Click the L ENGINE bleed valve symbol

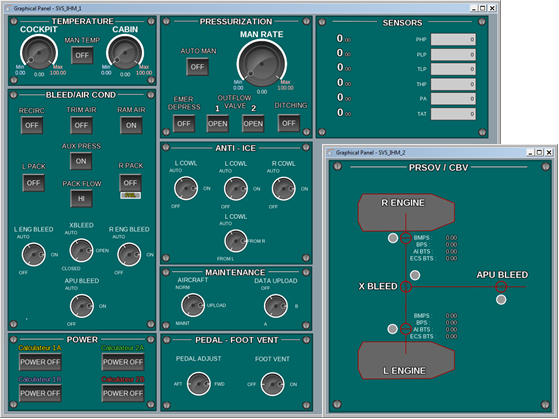[x=406, y=329]
